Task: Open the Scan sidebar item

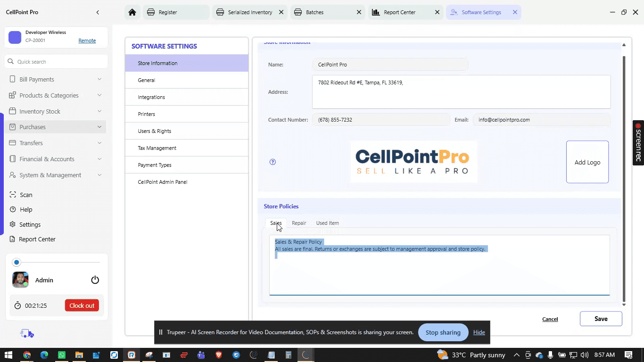Action: (x=21, y=195)
